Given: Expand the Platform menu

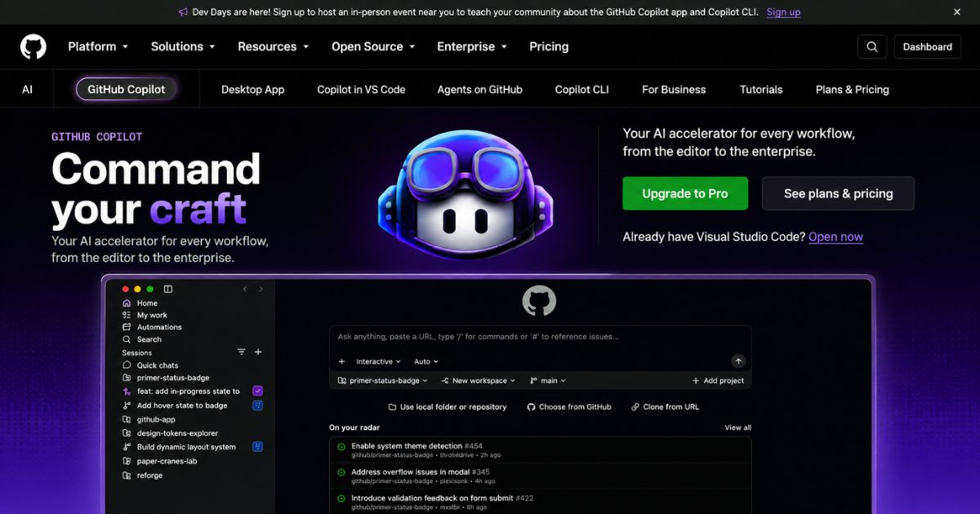Looking at the screenshot, I should (98, 47).
